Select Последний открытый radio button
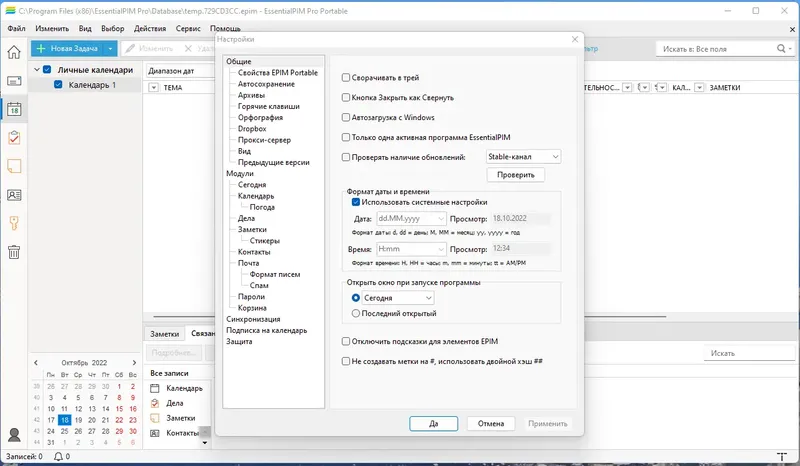The image size is (800, 466). point(356,313)
